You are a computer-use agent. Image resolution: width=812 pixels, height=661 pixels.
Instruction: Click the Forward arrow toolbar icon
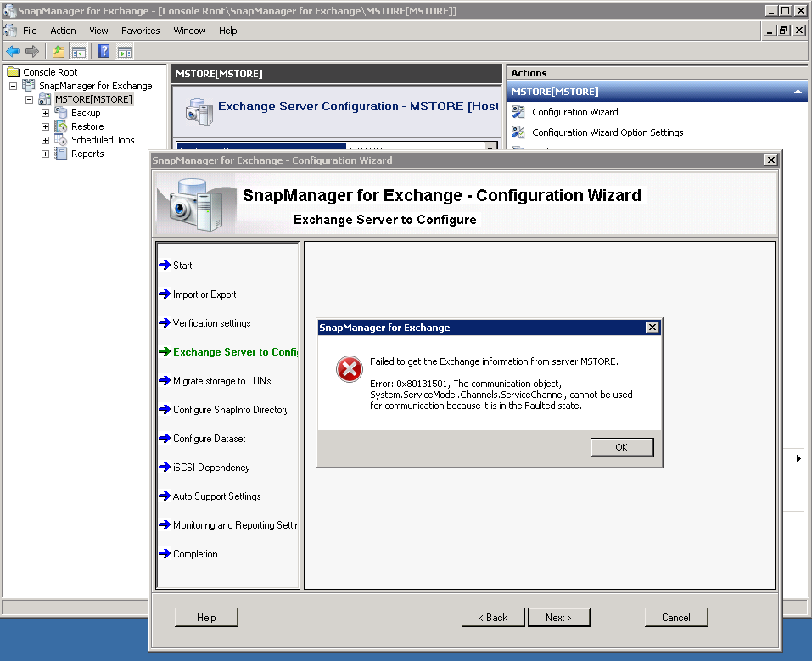(x=32, y=51)
